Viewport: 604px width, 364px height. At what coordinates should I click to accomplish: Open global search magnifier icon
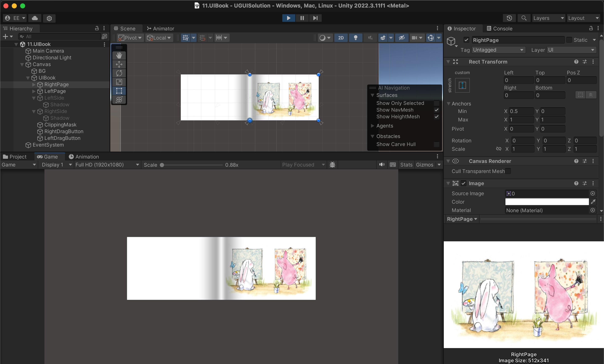coord(524,18)
